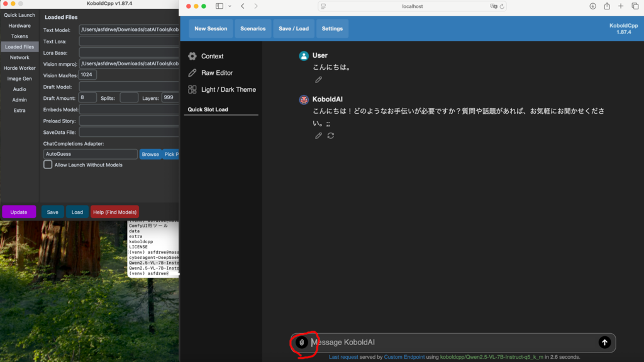Click the Preload Story field
Screen dimensions: 644x362
[x=129, y=121]
